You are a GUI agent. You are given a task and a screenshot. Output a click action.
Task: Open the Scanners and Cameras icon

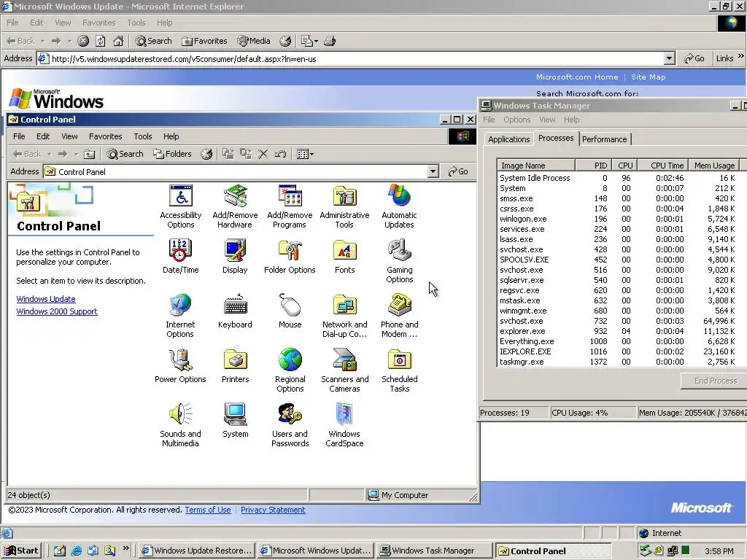point(344,370)
